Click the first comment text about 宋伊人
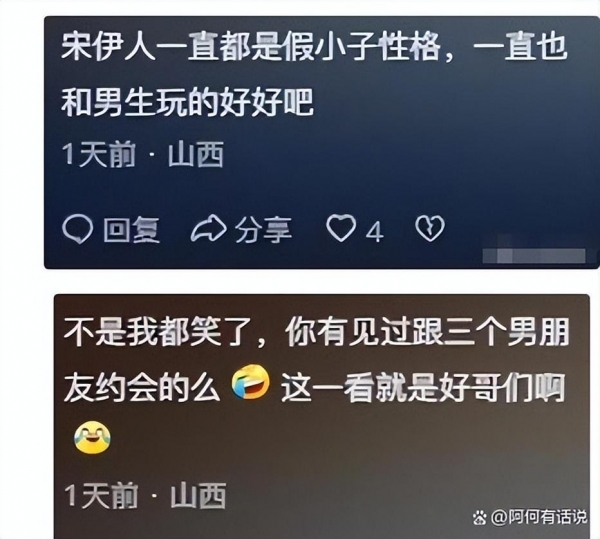The height and width of the screenshot is (539, 600). [x=314, y=75]
